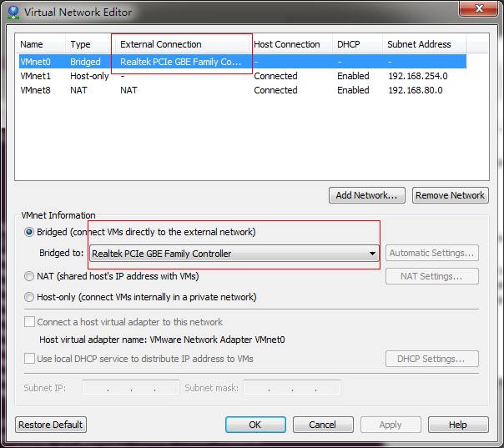Open Automatic Settings dialog
The width and height of the screenshot is (504, 448).
coord(432,254)
